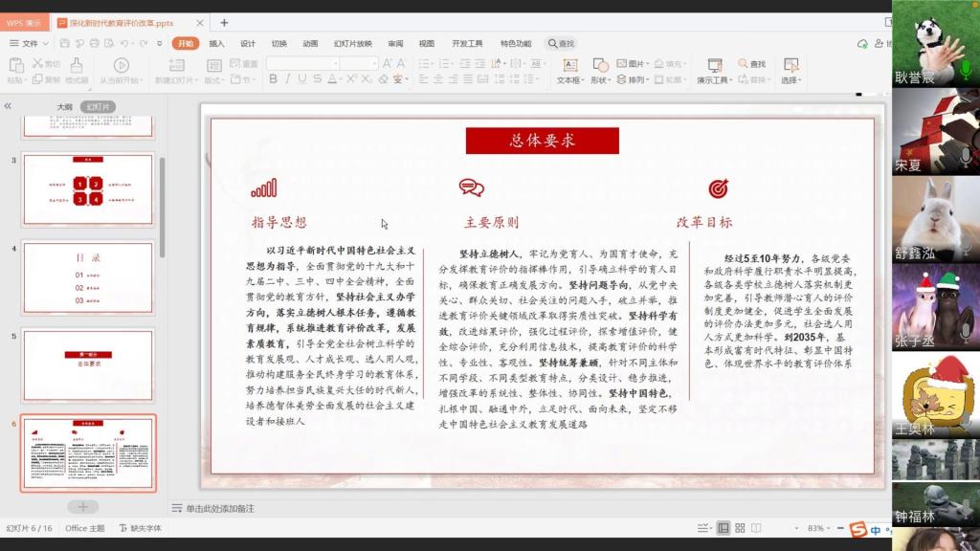980x551 pixels.
Task: Open the 插入 (Insert) ribbon tab
Action: (x=217, y=43)
